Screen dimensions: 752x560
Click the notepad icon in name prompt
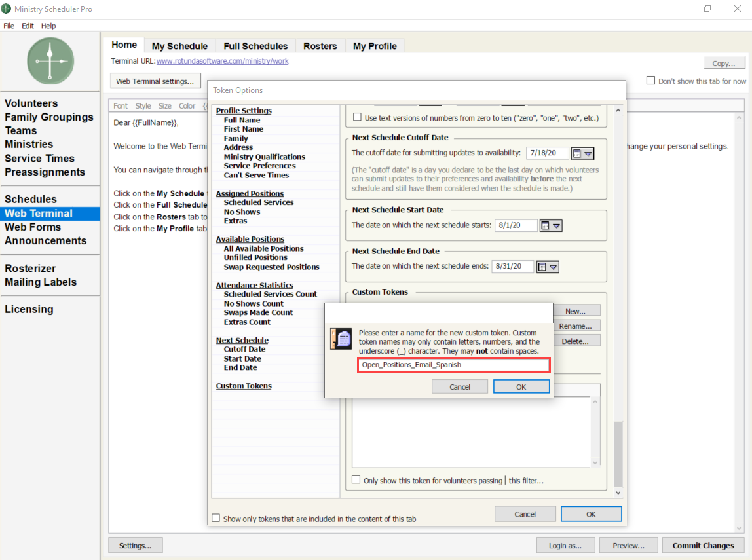[x=341, y=339]
